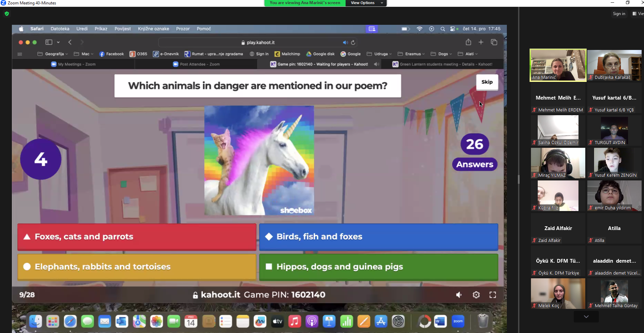
Task: Select Miraç YILMAZ video thumbnail
Action: coord(558,163)
